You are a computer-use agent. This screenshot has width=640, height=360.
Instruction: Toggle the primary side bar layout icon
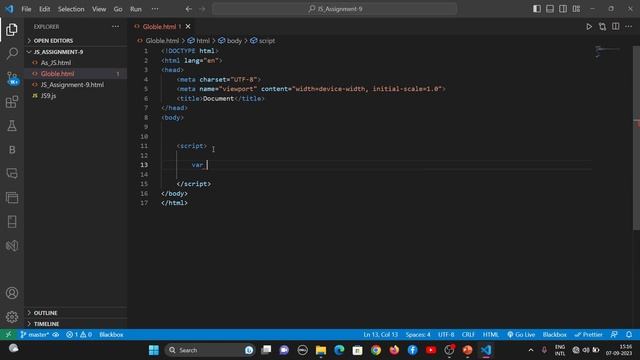coord(537,9)
